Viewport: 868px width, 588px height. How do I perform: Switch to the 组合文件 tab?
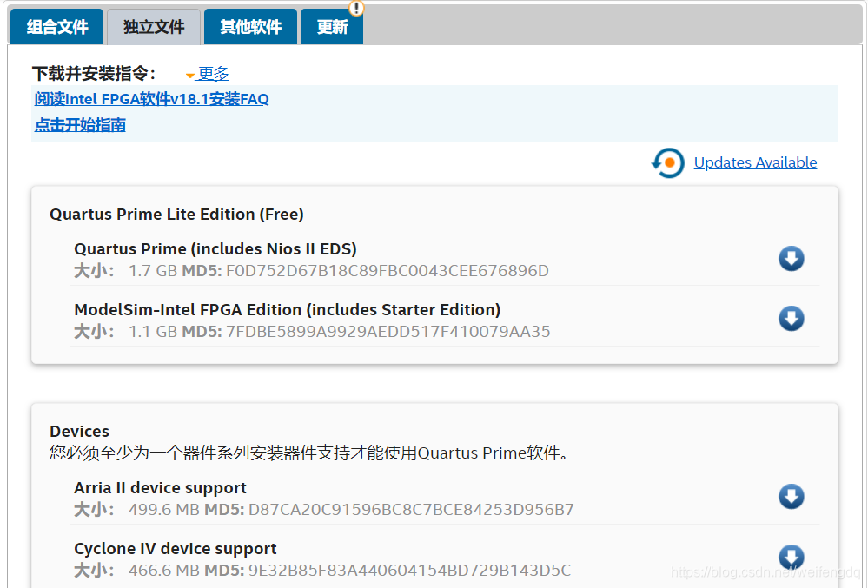click(x=57, y=27)
